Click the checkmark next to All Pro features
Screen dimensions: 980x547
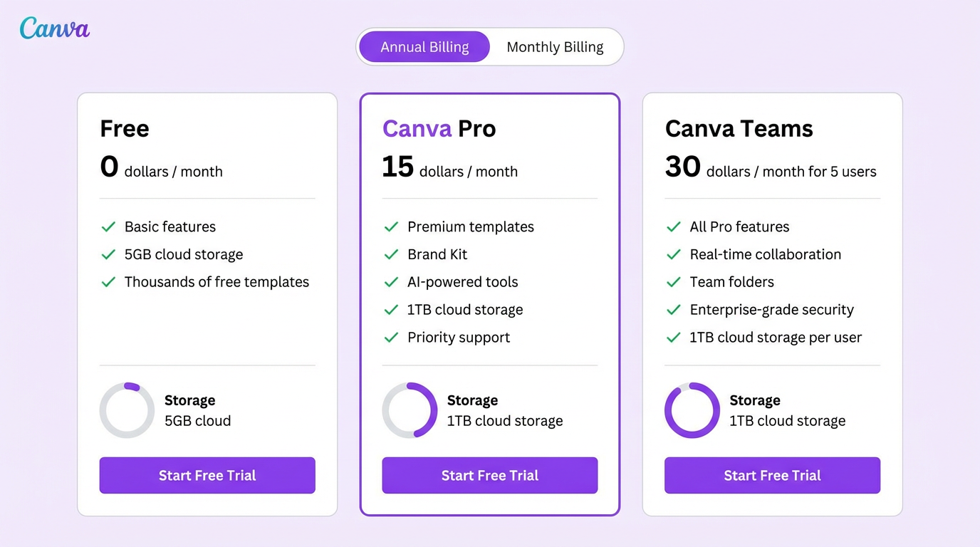[673, 226]
